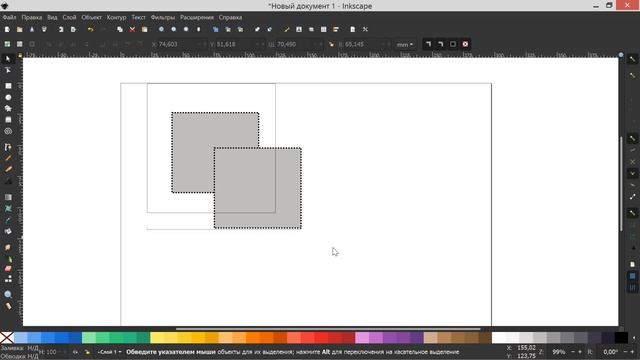Click the Paste clipboard icon
This screenshot has width=640, height=360.
coord(144,29)
